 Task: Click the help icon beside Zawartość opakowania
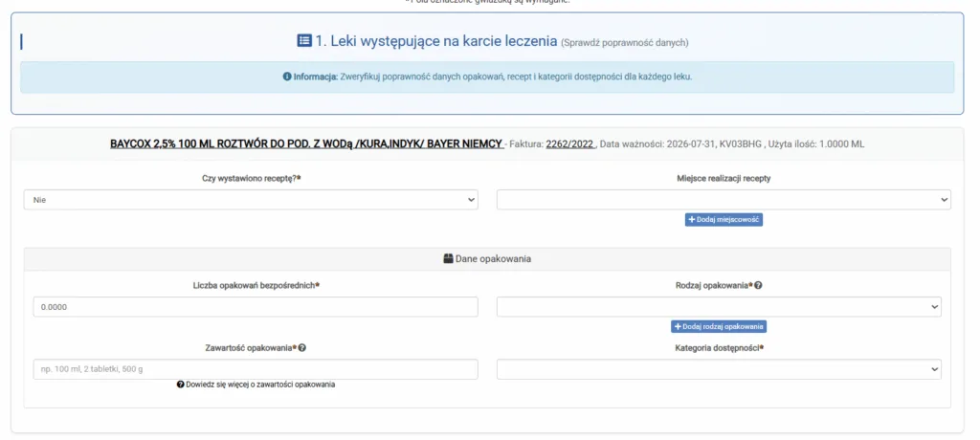coord(301,347)
